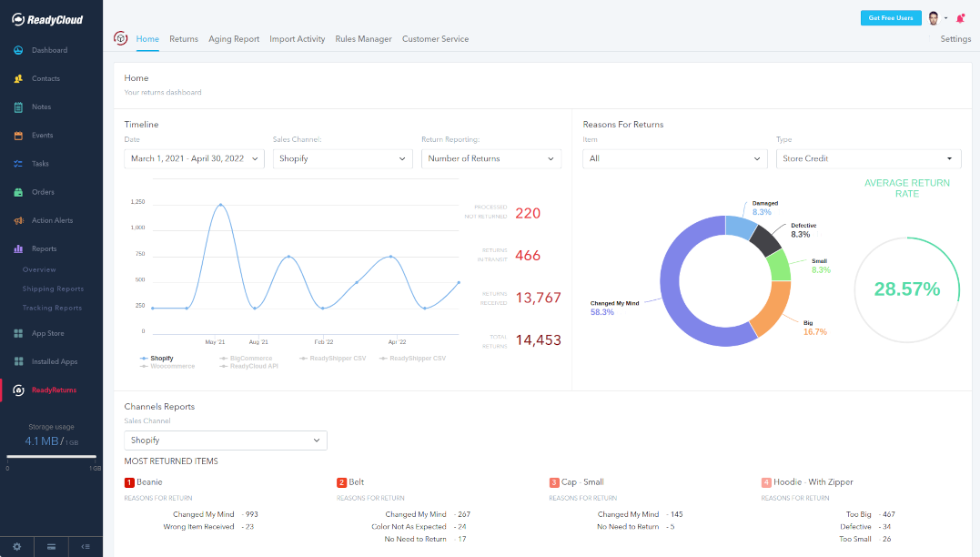Click the Color Not As Expected reason
This screenshot has height=557, width=980.
click(x=419, y=527)
